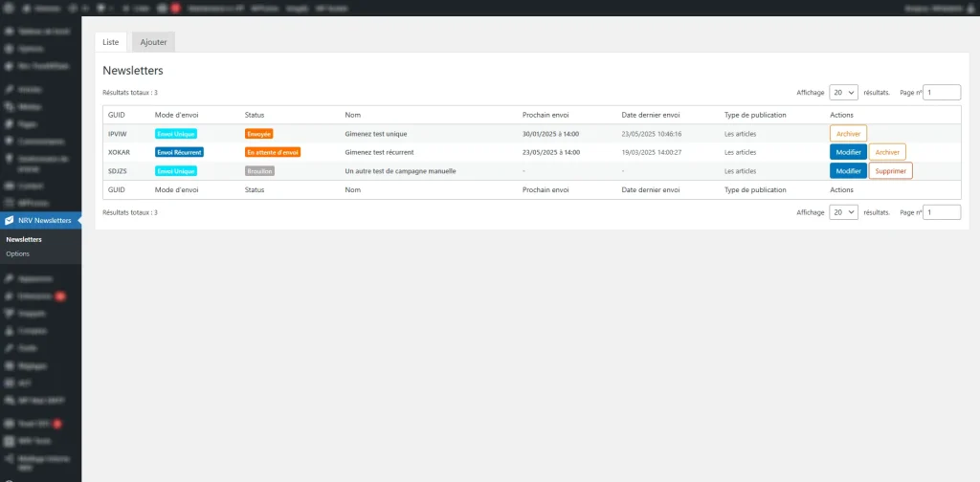Click Prochain envoi header at table top
Viewport: 980px width, 482px height.
(546, 115)
